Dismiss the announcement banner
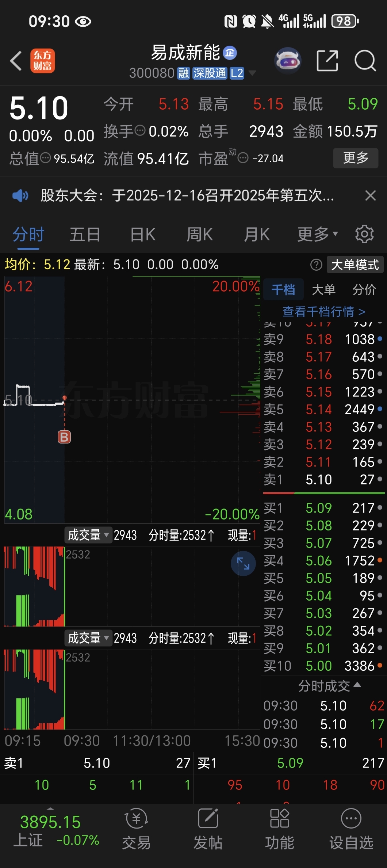 pos(370,196)
